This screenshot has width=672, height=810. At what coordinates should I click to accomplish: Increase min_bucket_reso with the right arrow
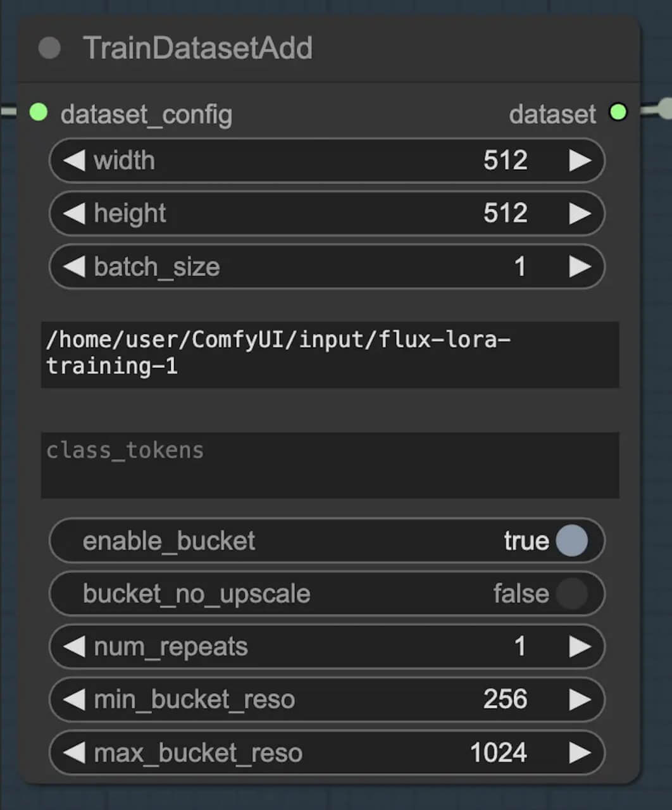pos(580,700)
